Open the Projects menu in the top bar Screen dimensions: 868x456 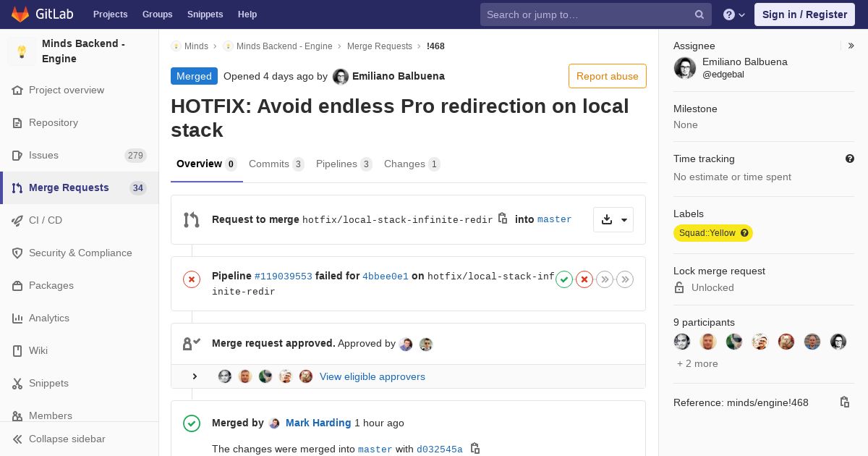pos(110,14)
